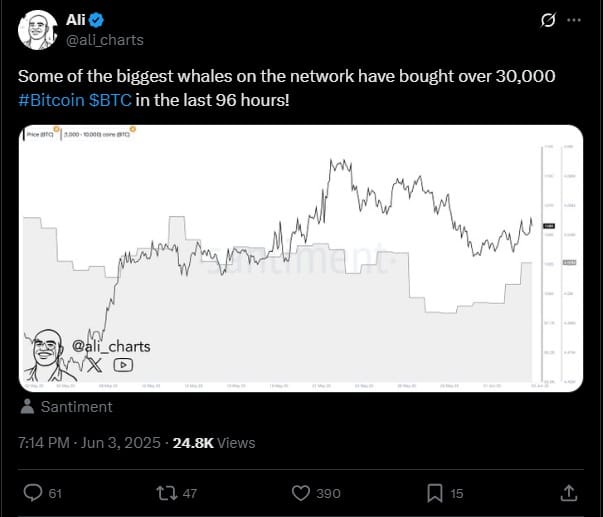Click the blue verified badge next to Ali

96,20
